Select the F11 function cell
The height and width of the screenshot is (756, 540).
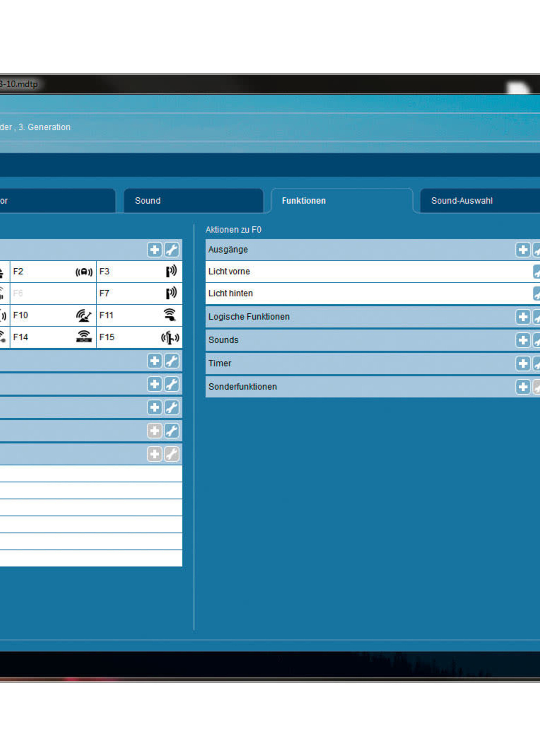point(139,315)
